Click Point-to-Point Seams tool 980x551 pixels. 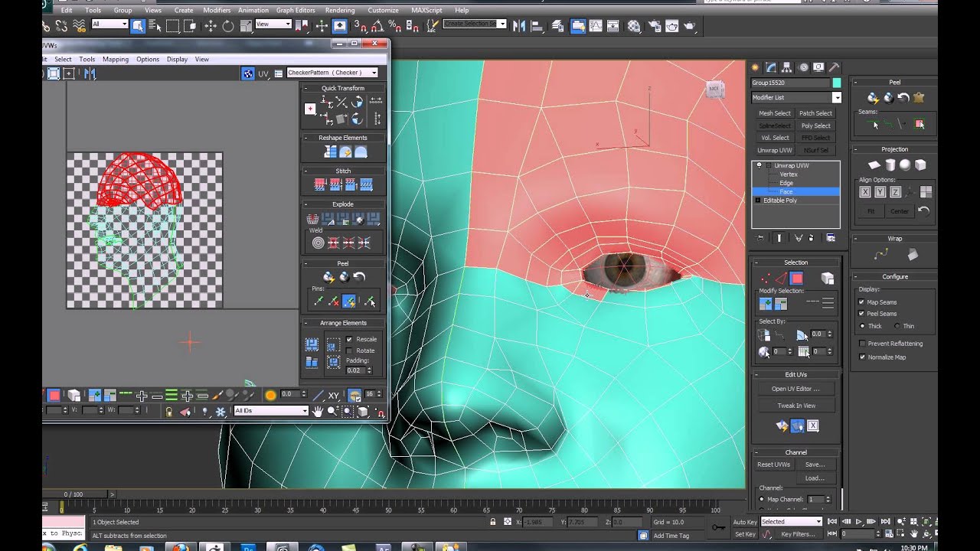(x=889, y=123)
